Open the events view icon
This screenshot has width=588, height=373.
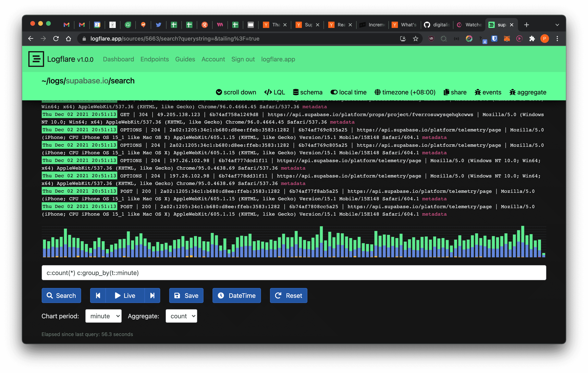477,92
